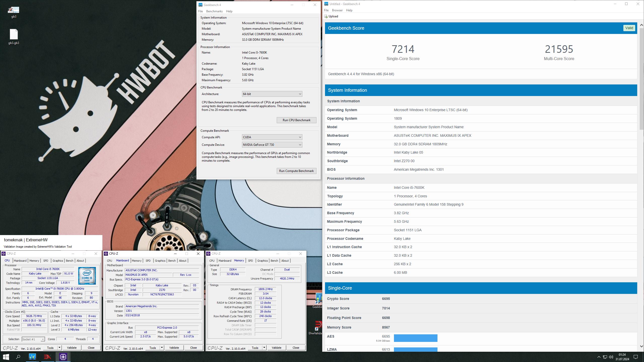Click the Memory Score 8567 row
This screenshot has height=362, width=644.
(481, 327)
